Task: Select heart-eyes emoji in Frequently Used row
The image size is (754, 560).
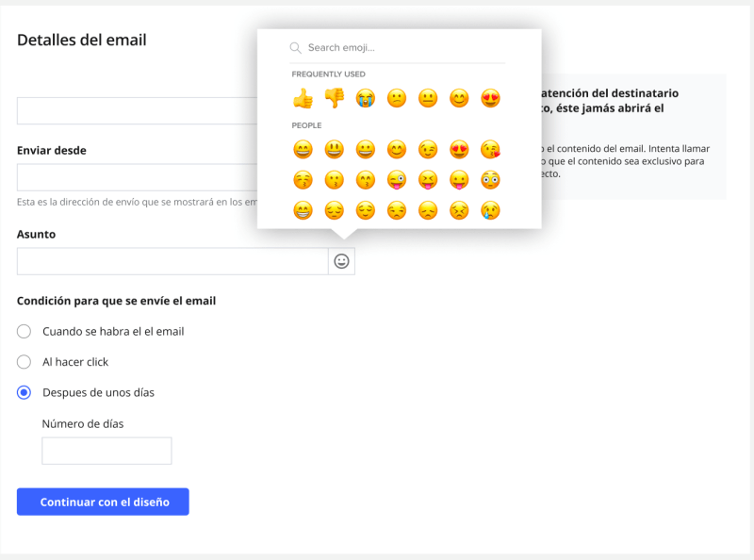Action: coord(490,98)
